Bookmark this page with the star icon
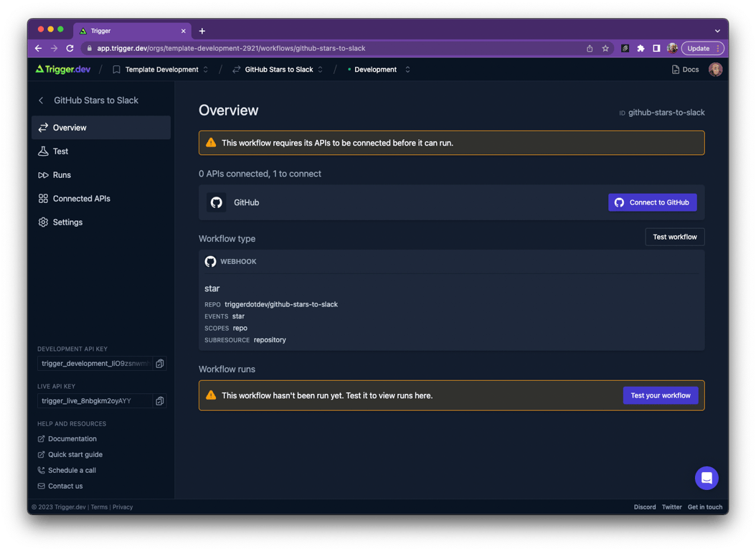The image size is (756, 551). [x=605, y=48]
